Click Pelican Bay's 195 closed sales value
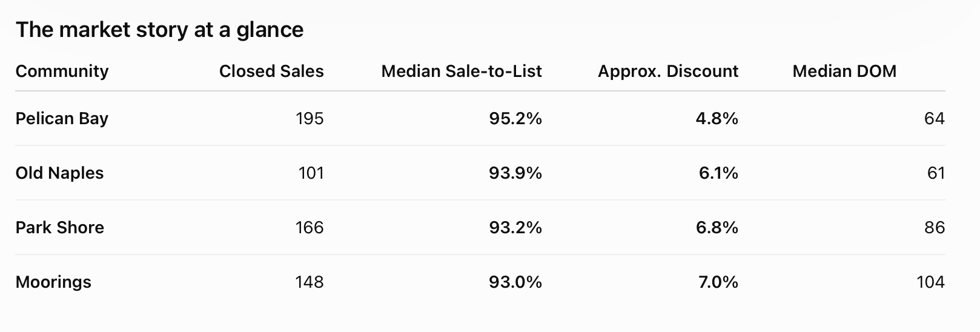Viewport: 980px width, 332px height. click(310, 118)
